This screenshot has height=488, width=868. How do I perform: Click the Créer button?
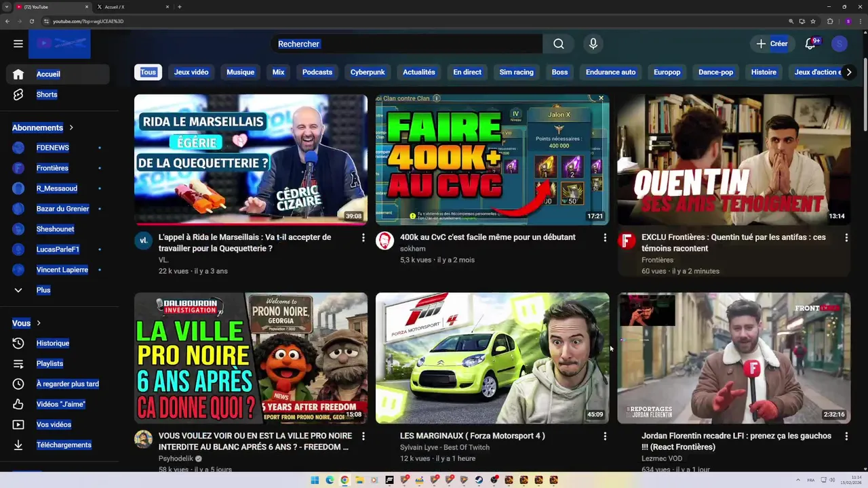coord(772,44)
